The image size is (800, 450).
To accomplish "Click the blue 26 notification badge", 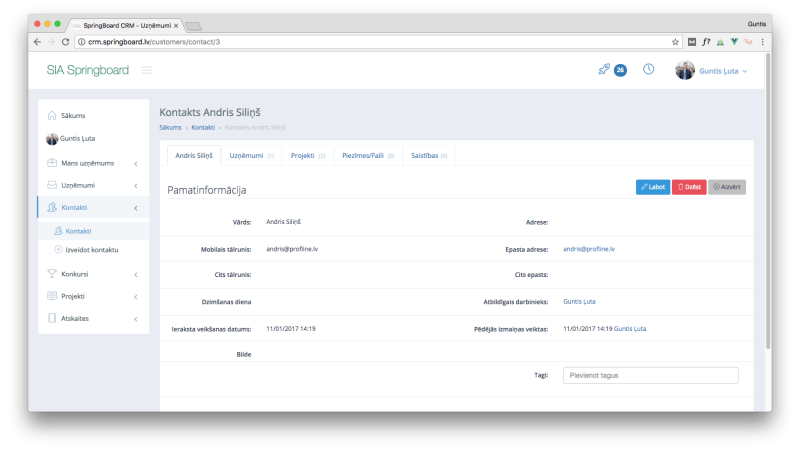I will tap(620, 70).
